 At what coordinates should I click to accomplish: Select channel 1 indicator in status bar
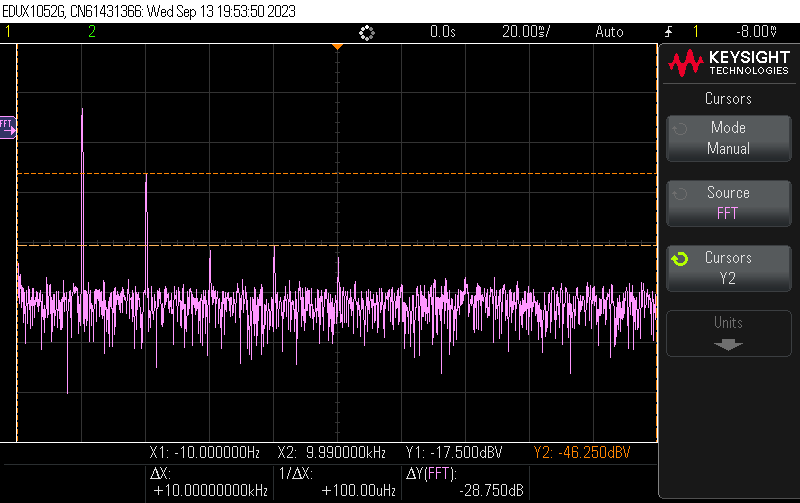point(8,32)
